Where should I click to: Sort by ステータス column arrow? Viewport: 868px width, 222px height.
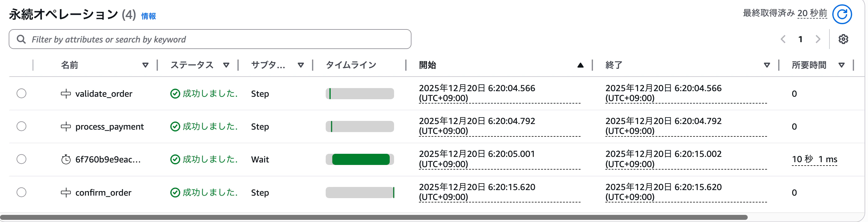pos(226,65)
